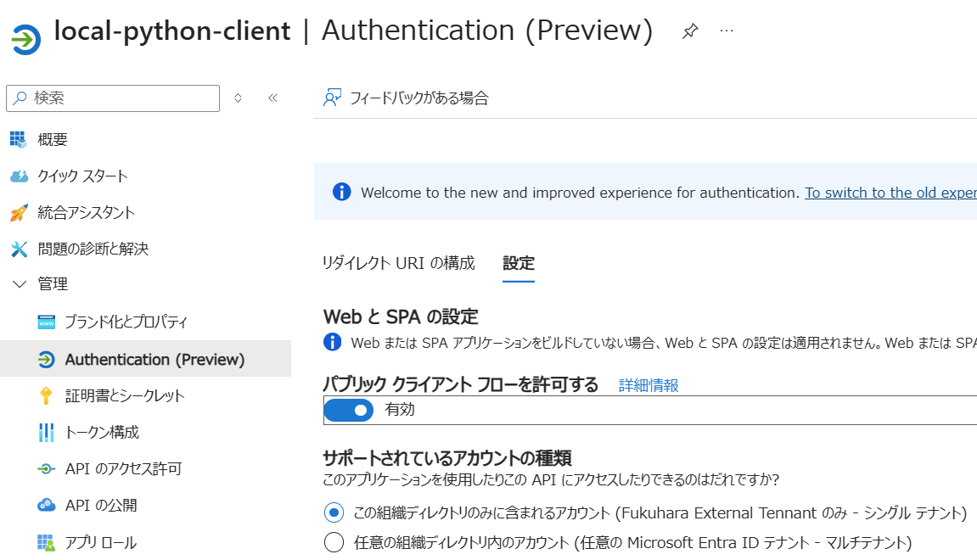Switch to 設定 tab
This screenshot has width=977, height=560.
519,263
